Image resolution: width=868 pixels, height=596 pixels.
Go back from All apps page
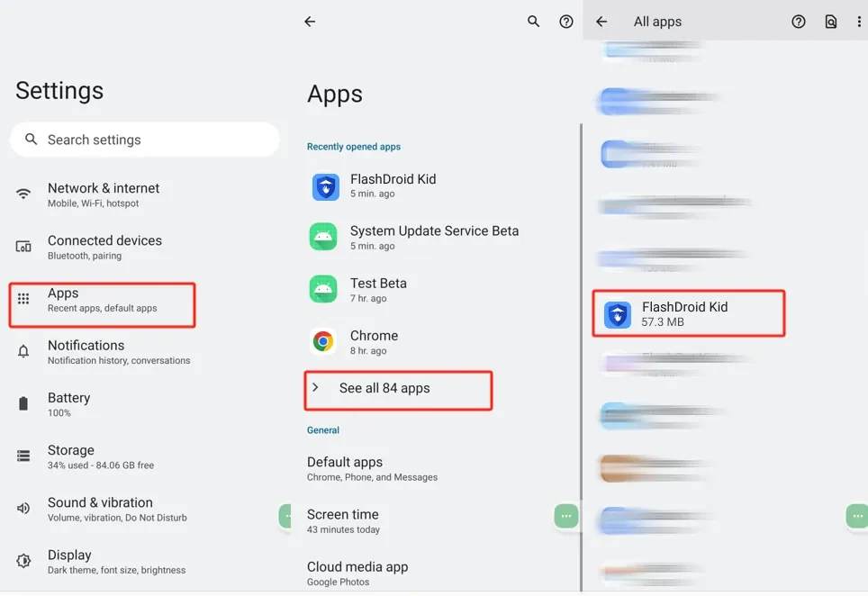point(601,22)
